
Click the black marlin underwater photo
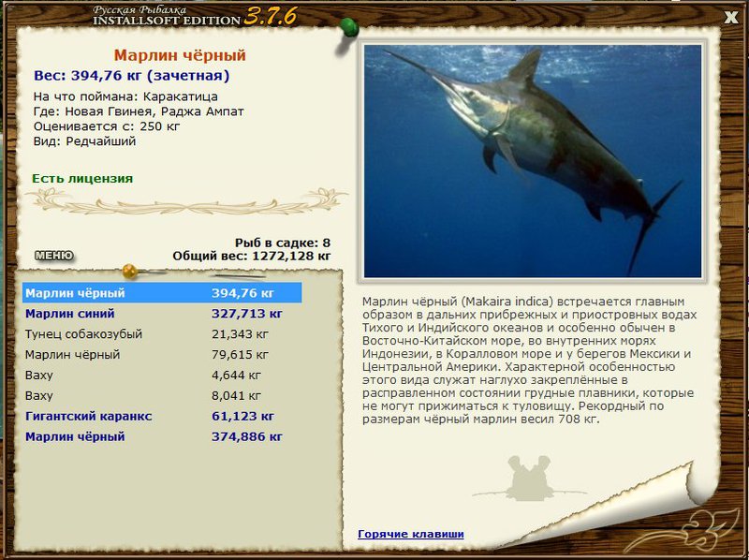point(533,161)
